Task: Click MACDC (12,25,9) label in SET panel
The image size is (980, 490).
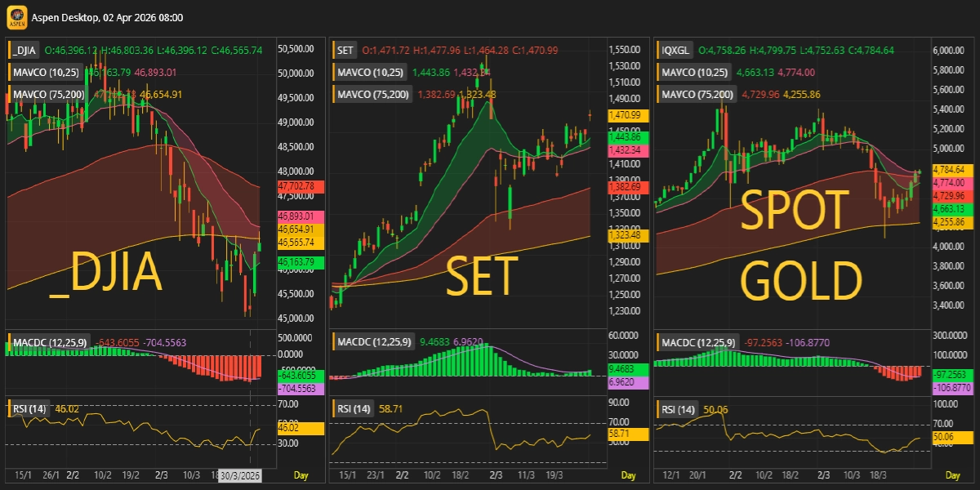Action: click(375, 341)
